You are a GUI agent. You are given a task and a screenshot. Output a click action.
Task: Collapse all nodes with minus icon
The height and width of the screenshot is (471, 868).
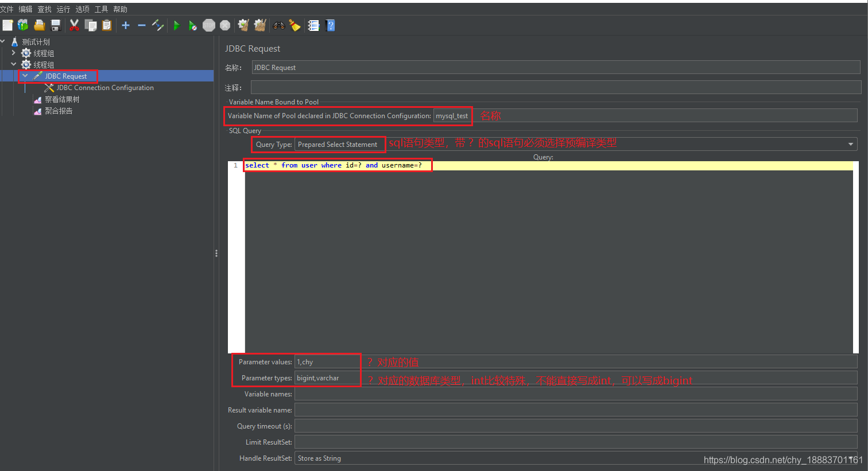[x=142, y=25]
